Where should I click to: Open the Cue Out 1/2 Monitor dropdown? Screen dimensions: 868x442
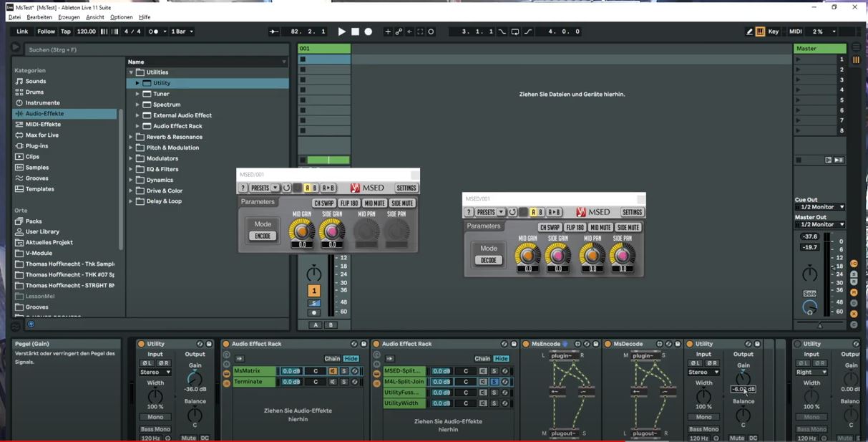(x=819, y=207)
